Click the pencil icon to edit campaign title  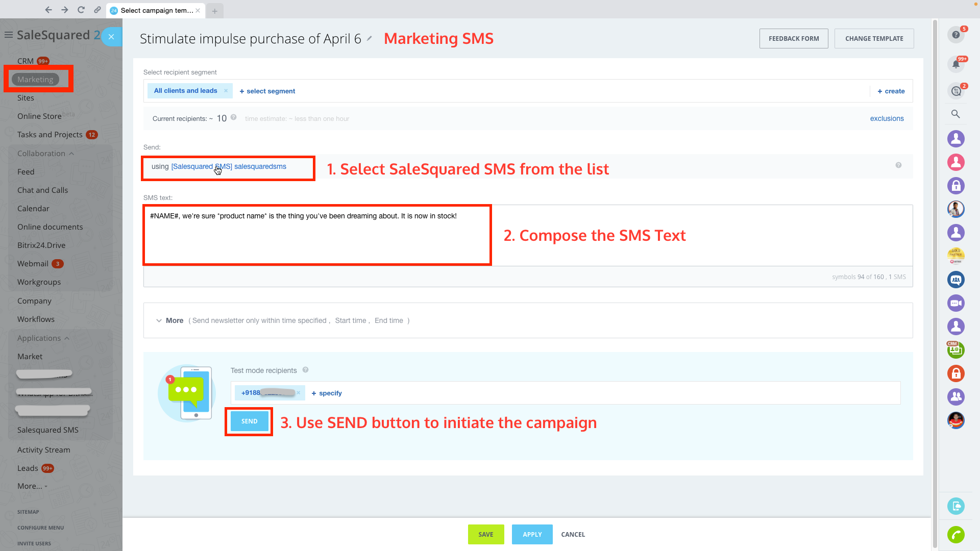pyautogui.click(x=370, y=38)
